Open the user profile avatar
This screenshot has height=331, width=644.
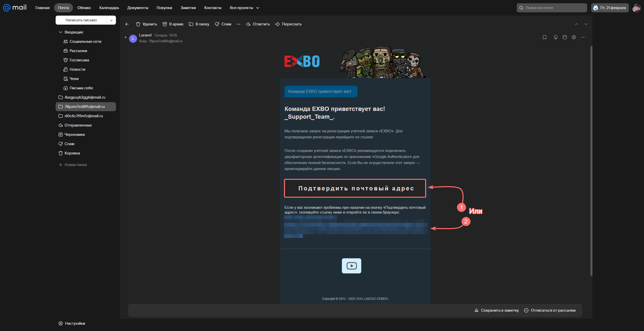(636, 8)
